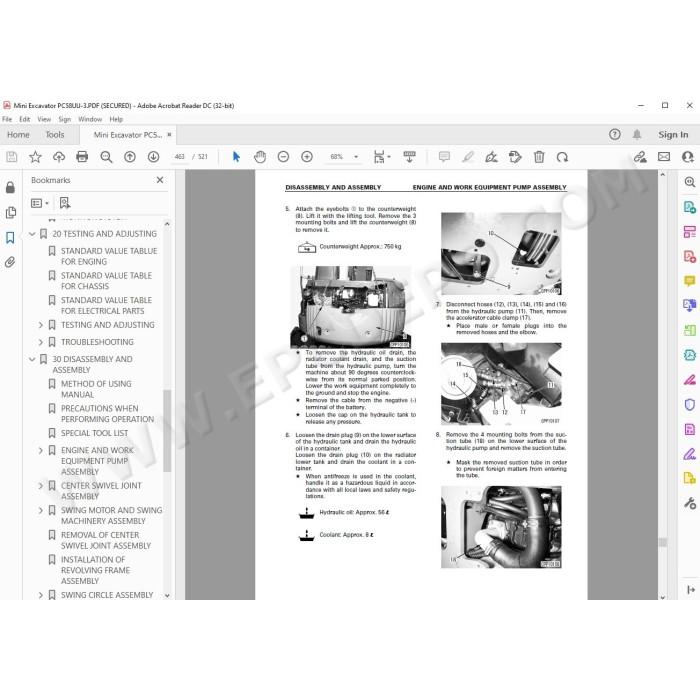The height and width of the screenshot is (700, 700).
Task: Zoom in with plus icon
Action: point(307,157)
